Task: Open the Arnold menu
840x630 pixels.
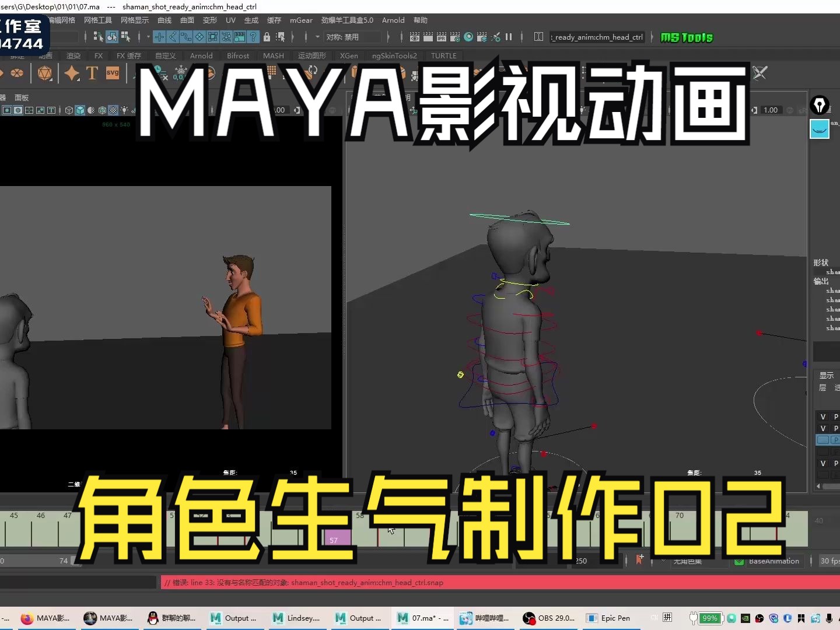Action: [393, 20]
